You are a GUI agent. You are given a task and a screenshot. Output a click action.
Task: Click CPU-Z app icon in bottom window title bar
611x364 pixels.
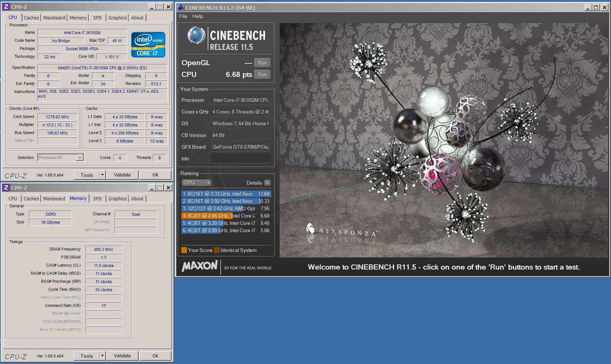click(6, 187)
